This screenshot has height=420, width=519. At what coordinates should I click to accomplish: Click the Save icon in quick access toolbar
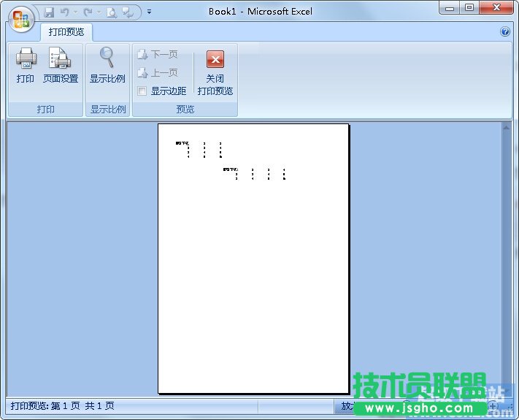click(50, 12)
